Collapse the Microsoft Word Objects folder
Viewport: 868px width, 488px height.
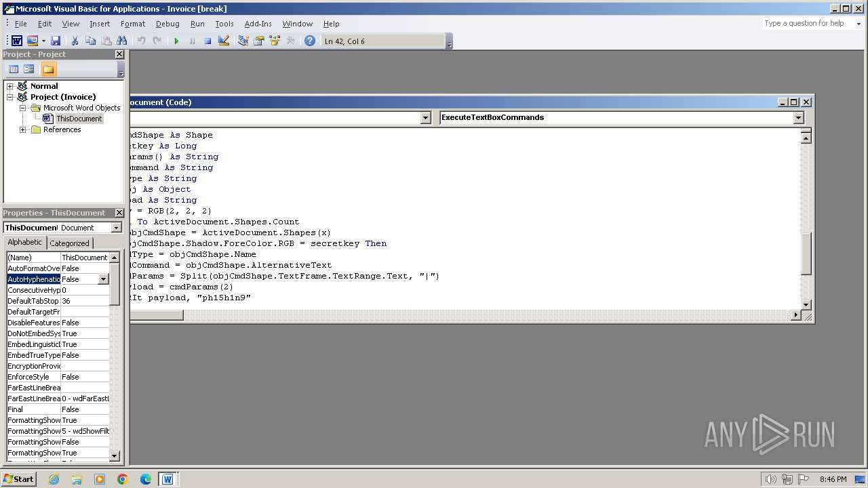tap(22, 108)
